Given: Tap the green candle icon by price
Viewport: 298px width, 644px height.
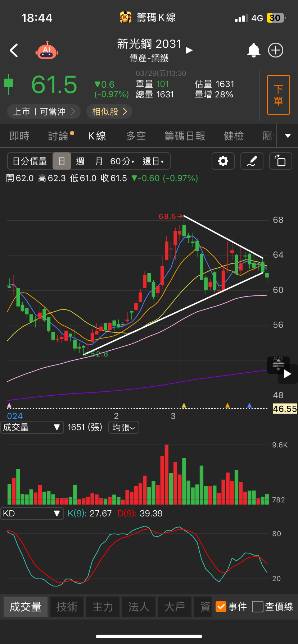Looking at the screenshot, I should coord(9,84).
